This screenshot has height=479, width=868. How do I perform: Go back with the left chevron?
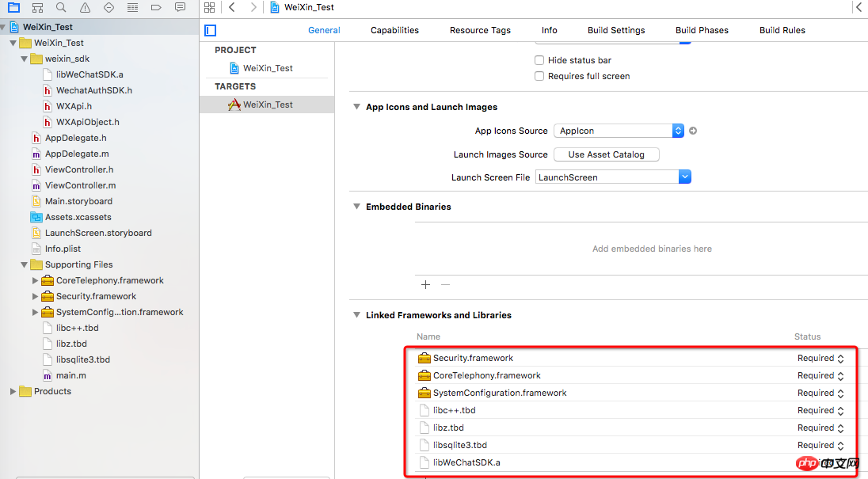coord(232,7)
